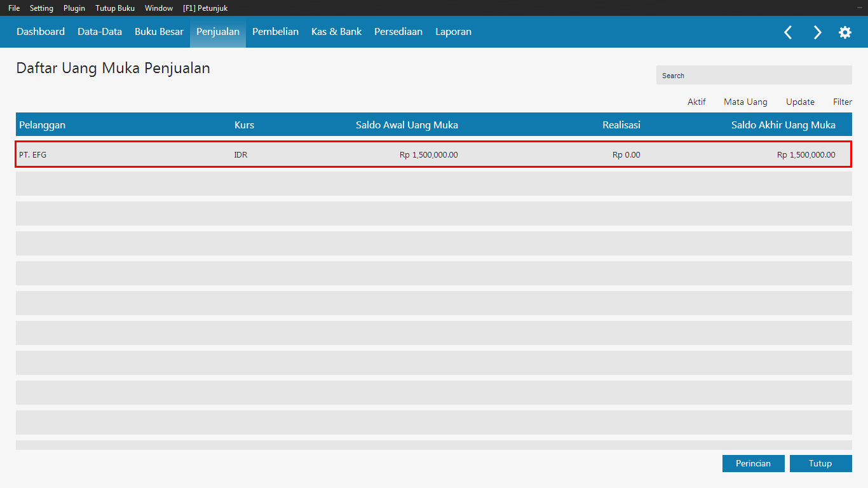868x488 pixels.
Task: Open the Window menu
Action: click(159, 8)
